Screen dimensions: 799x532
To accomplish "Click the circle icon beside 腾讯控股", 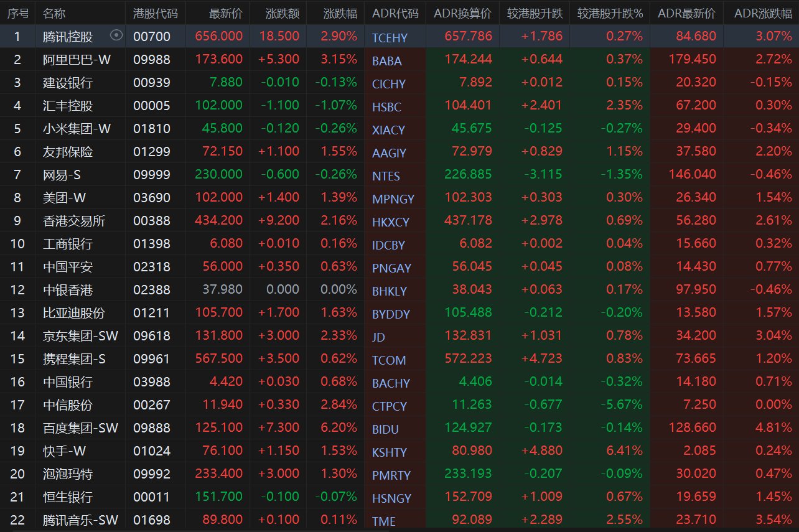I will click(x=116, y=36).
